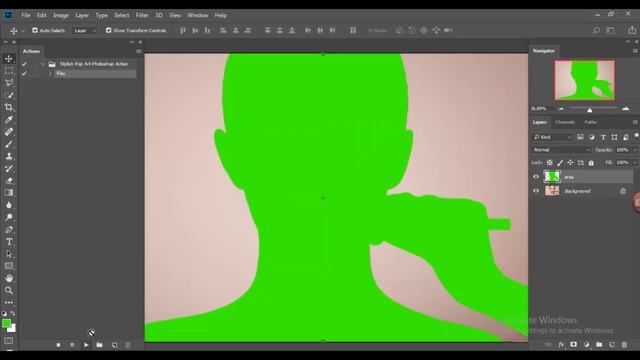Open the Filter menu

click(x=142, y=15)
